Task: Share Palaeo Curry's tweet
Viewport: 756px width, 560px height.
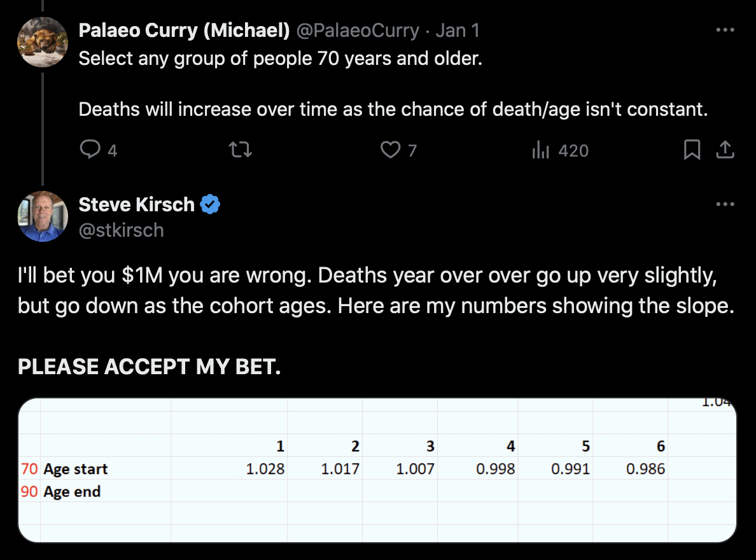Action: [725, 150]
